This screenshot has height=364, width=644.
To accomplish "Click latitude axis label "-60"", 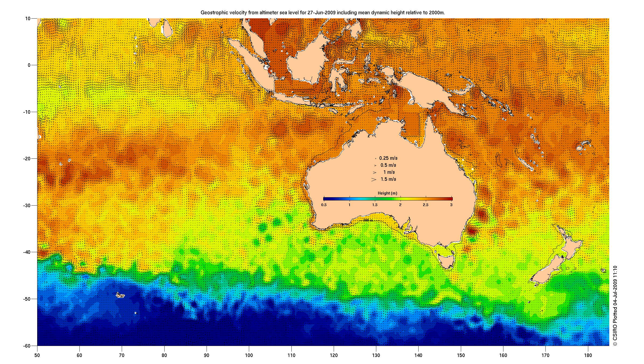I will (x=27, y=346).
